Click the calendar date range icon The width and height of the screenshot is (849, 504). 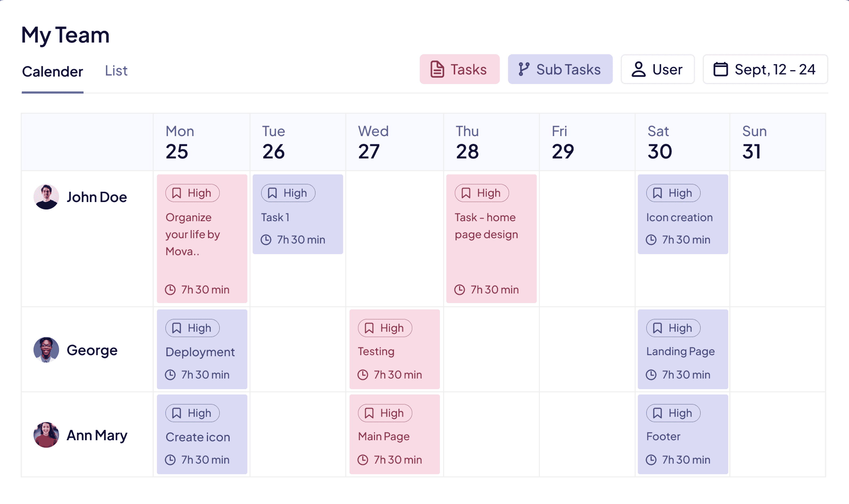point(719,68)
